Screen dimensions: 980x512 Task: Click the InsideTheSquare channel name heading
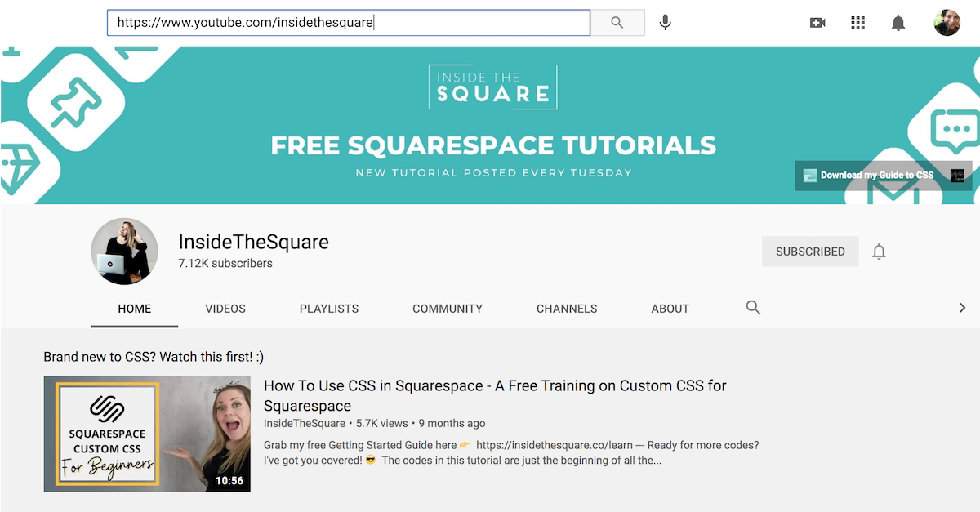(x=254, y=242)
